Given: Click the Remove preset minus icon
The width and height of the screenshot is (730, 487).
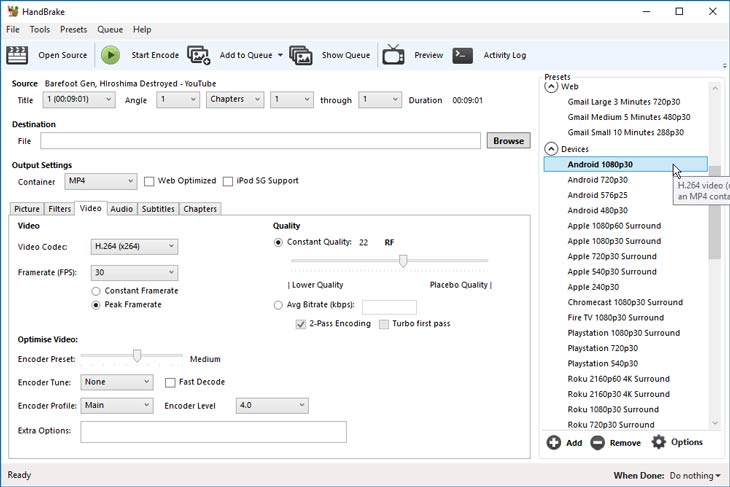Looking at the screenshot, I should point(597,442).
